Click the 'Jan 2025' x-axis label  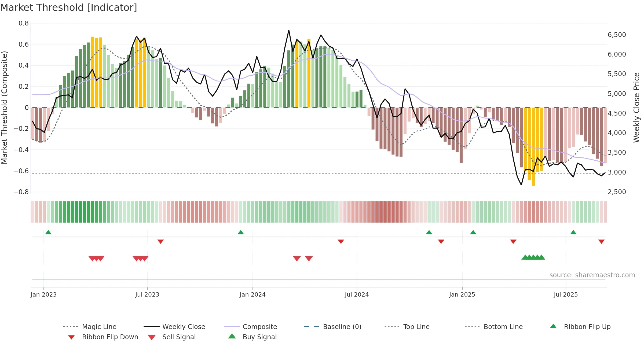462,294
